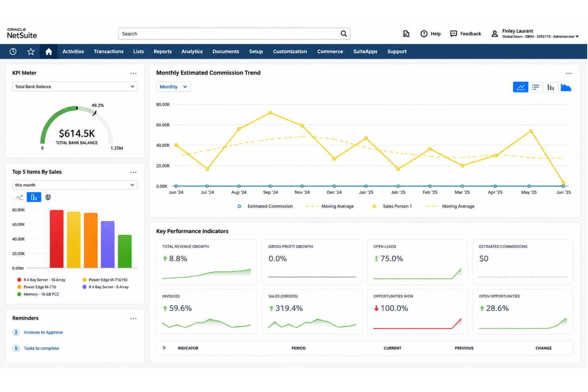Toggle Memory - 16 GB PC2 legend item
Screen dimensions: 588x392
point(38,294)
